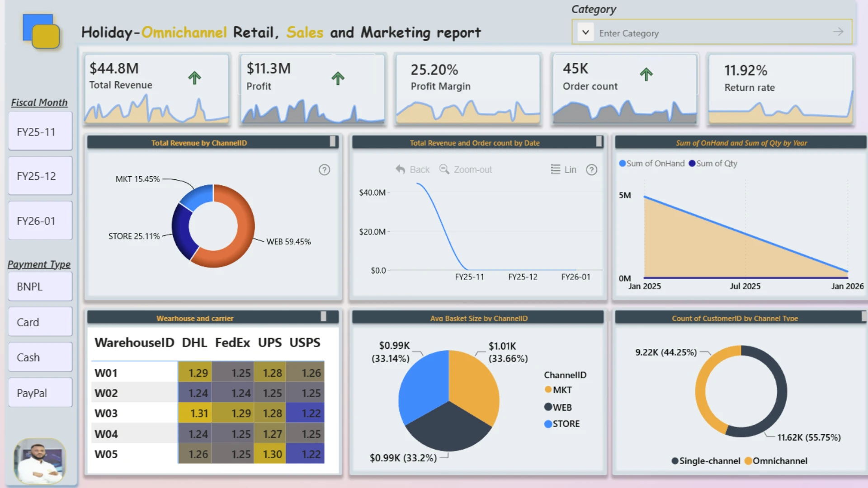The width and height of the screenshot is (868, 488).
Task: Open the Lin scale options list
Action: click(x=563, y=169)
